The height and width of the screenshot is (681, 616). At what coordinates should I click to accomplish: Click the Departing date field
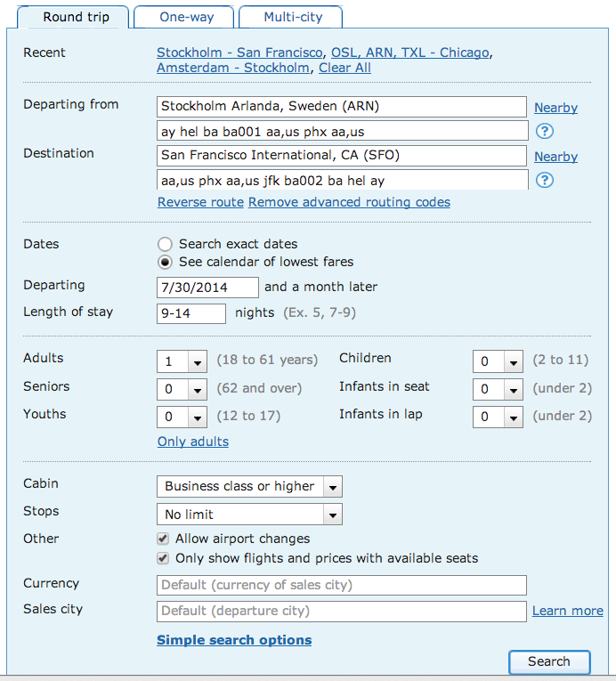tap(207, 288)
